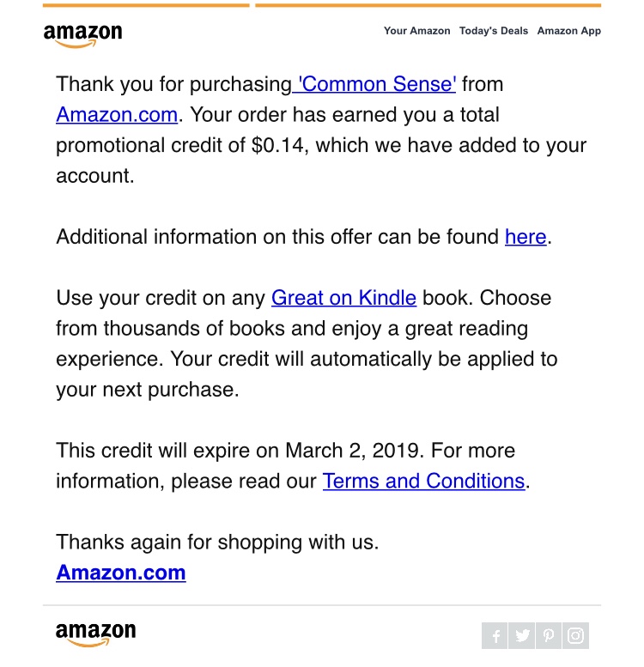Click 'Thanks again for shopping with us' text
The width and height of the screenshot is (644, 667).
point(217,543)
